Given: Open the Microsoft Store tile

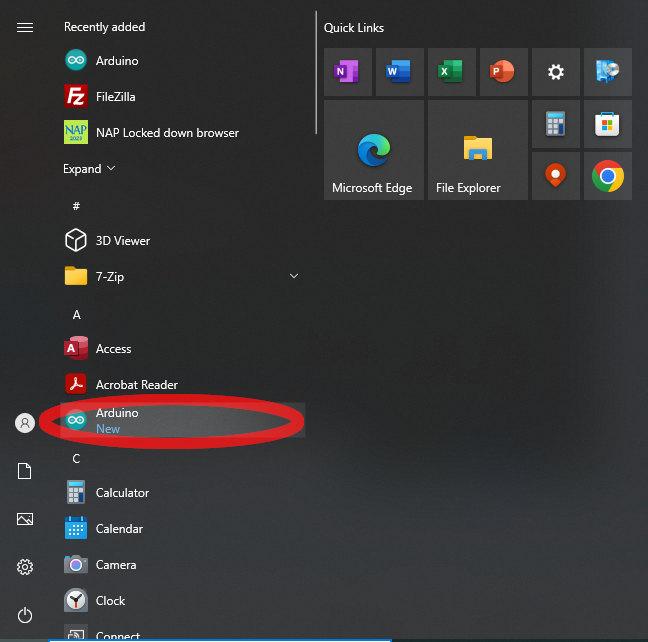Looking at the screenshot, I should coord(608,124).
